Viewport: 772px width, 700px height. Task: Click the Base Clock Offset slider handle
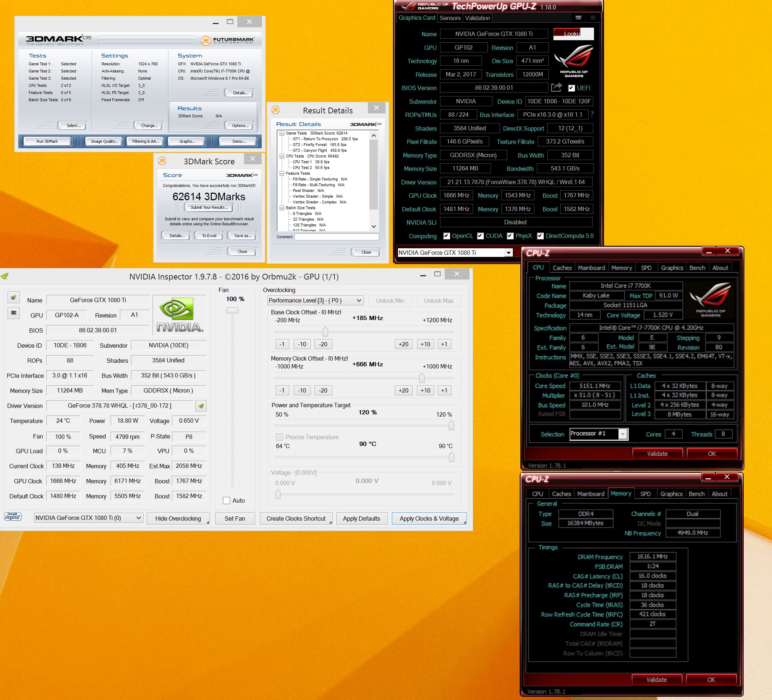click(x=325, y=331)
